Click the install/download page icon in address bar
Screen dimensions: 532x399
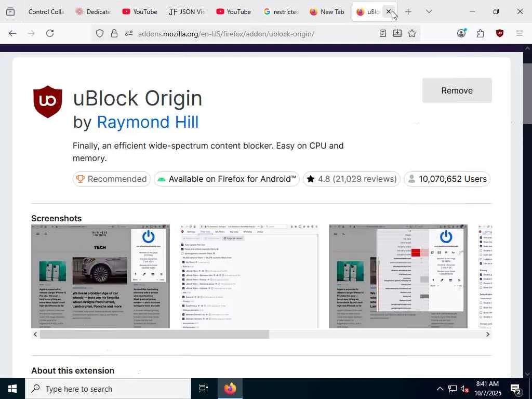pos(397,33)
